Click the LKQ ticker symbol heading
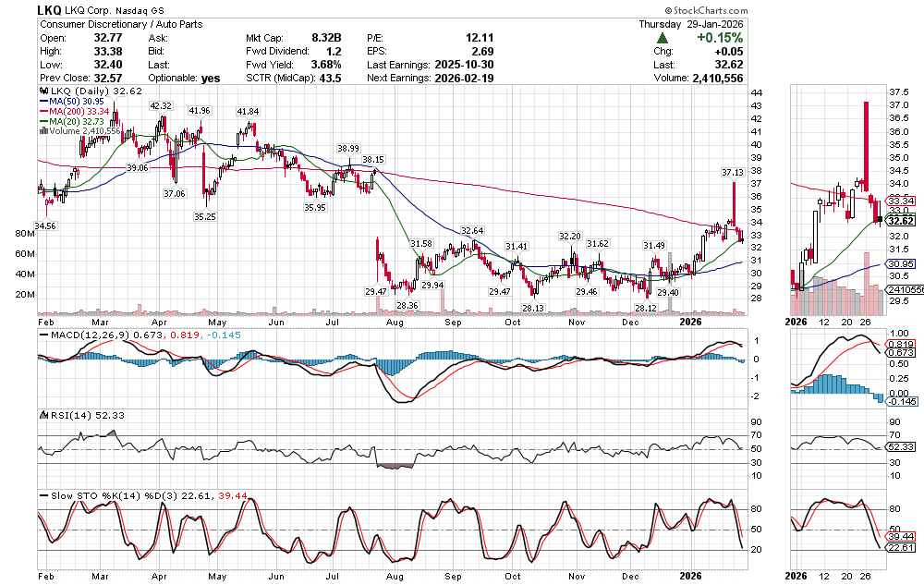Image resolution: width=924 pixels, height=585 pixels. point(50,9)
